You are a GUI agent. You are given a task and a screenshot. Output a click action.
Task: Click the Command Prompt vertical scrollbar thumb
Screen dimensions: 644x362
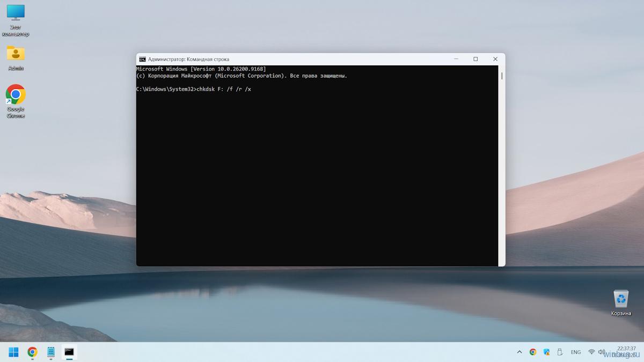pyautogui.click(x=502, y=76)
